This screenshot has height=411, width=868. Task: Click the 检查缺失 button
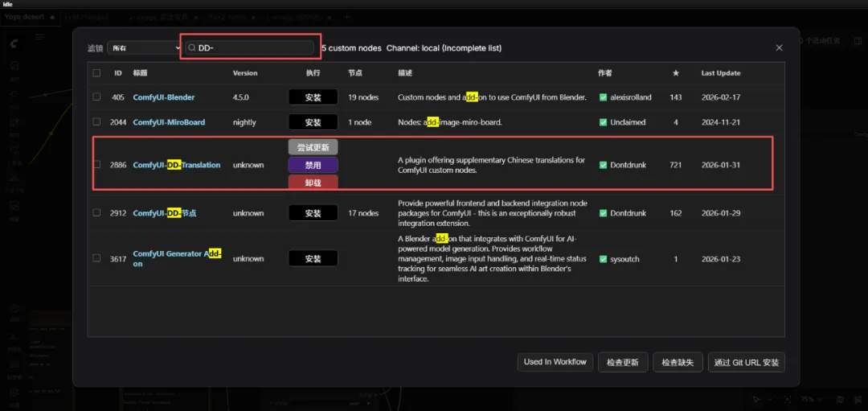678,362
